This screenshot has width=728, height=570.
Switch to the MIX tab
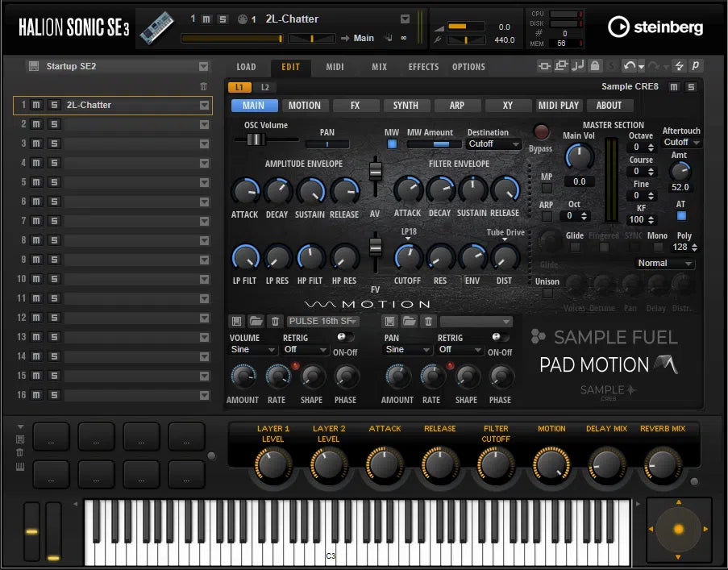(x=379, y=67)
